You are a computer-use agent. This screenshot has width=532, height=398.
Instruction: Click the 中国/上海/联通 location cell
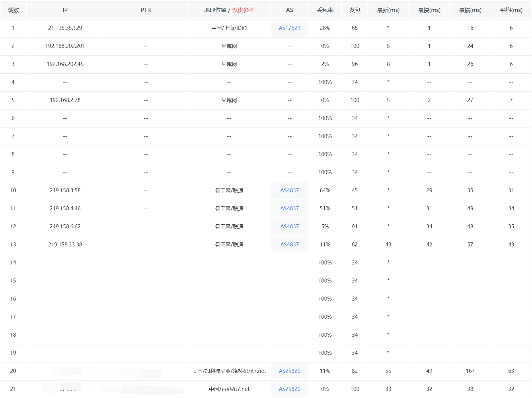(x=229, y=28)
